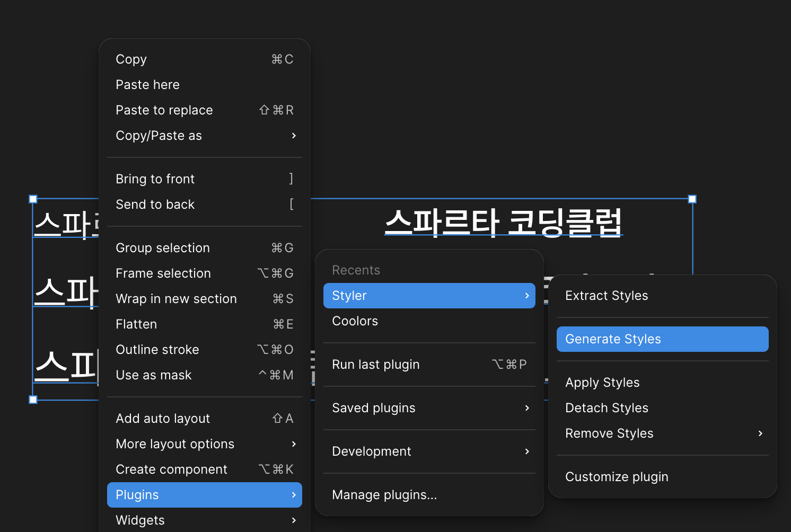Screen dimensions: 791x532
Task: Select Bring to front
Action: [205, 179]
